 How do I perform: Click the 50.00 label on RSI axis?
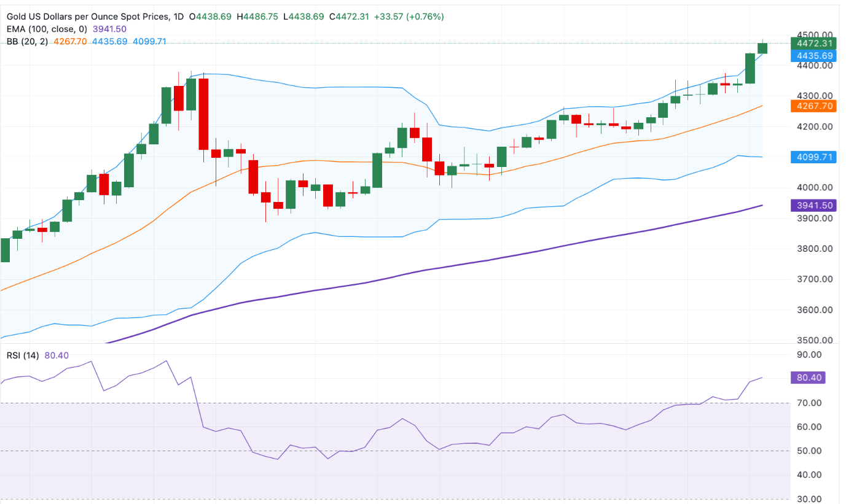pyautogui.click(x=809, y=451)
